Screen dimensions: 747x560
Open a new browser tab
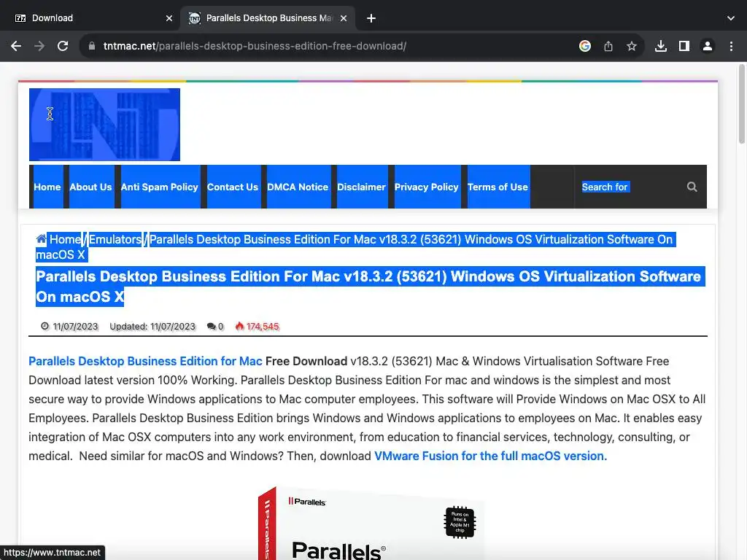point(371,18)
